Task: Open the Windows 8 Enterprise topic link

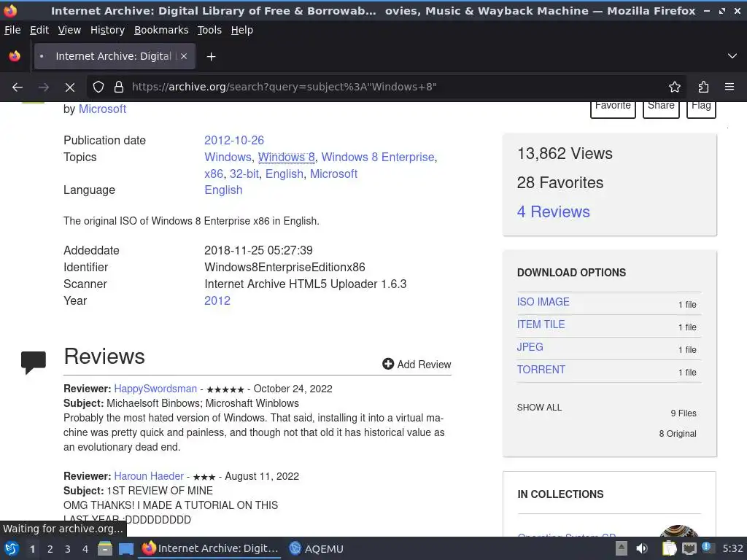Action: click(x=378, y=157)
